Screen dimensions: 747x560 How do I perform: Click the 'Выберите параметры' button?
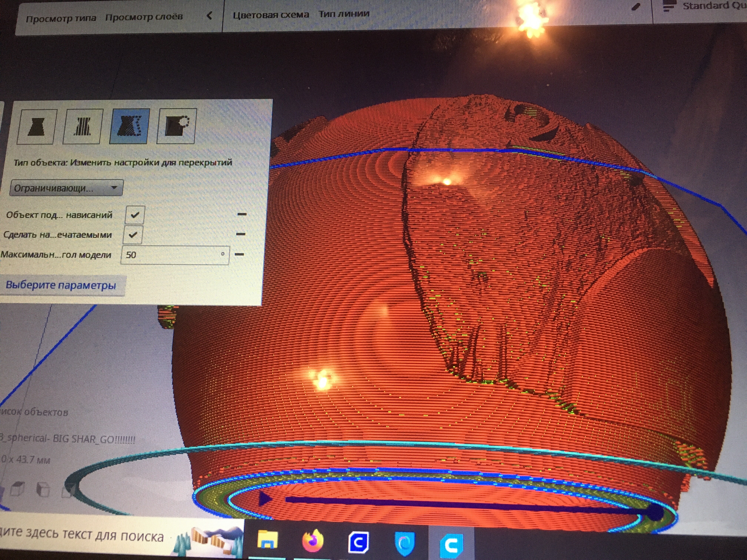point(61,285)
